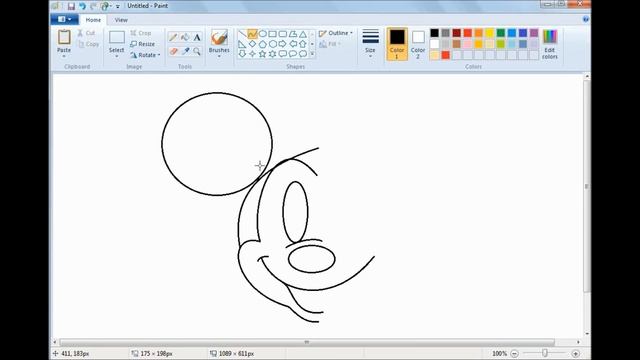Viewport: 640px width, 360px height.
Task: Open Edit colors dialog
Action: pos(550,44)
